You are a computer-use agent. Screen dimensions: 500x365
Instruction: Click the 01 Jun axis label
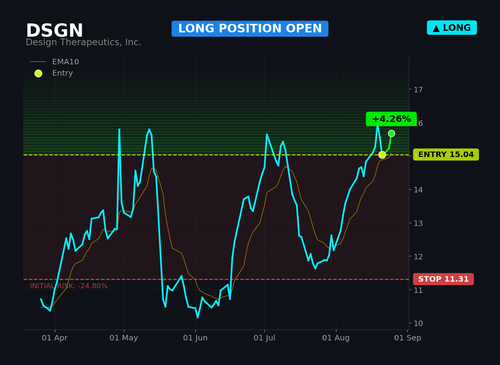click(195, 338)
